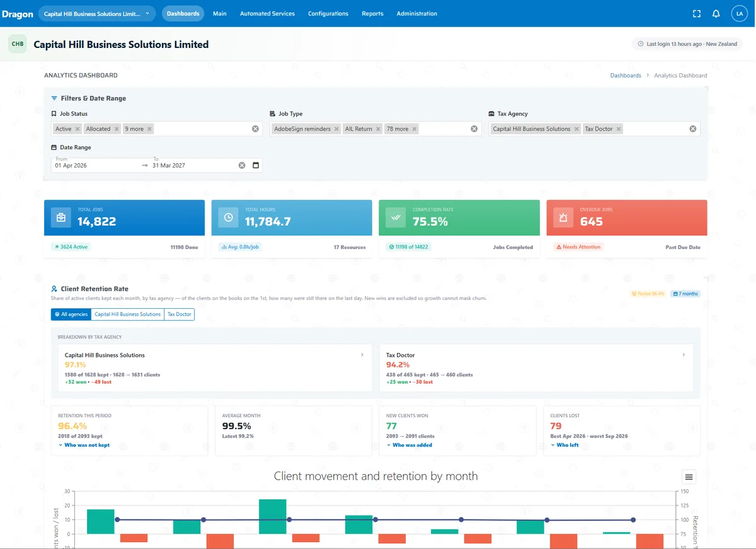Open the Administration menu
The width and height of the screenshot is (756, 549).
(x=417, y=13)
